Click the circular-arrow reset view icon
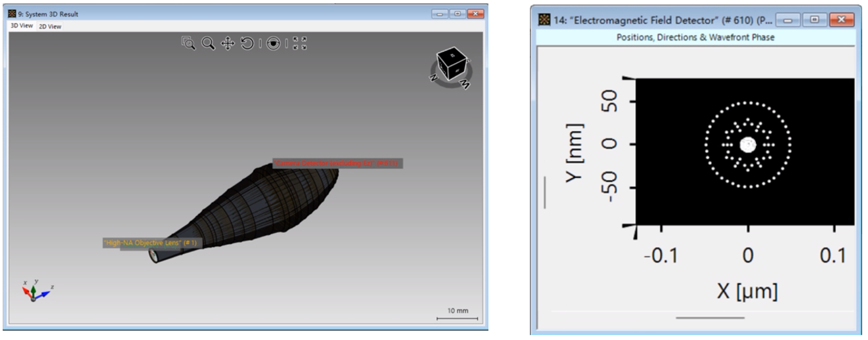Viewport: 868px width, 340px height. 247,43
